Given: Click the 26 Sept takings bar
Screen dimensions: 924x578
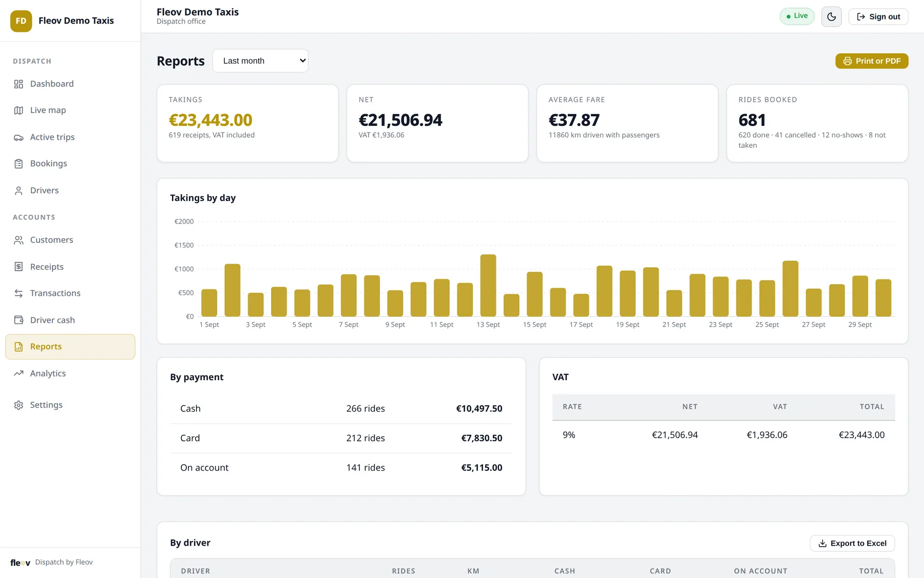Looking at the screenshot, I should [790, 289].
